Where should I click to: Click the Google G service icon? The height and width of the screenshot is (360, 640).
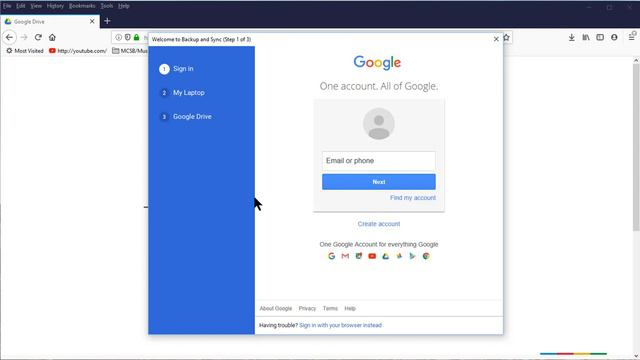(x=331, y=256)
